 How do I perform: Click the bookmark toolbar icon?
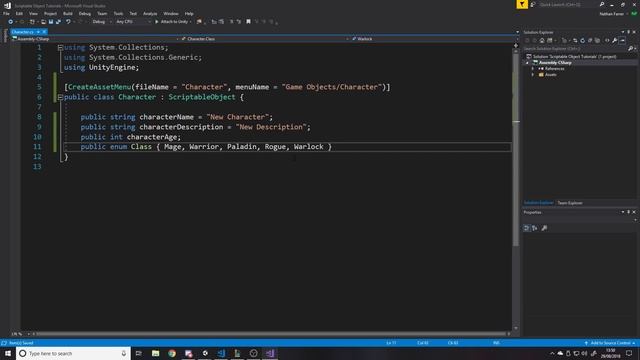tap(248, 22)
